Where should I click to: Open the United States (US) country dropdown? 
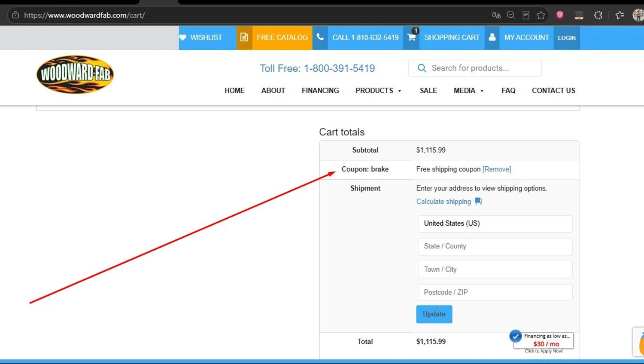(495, 223)
